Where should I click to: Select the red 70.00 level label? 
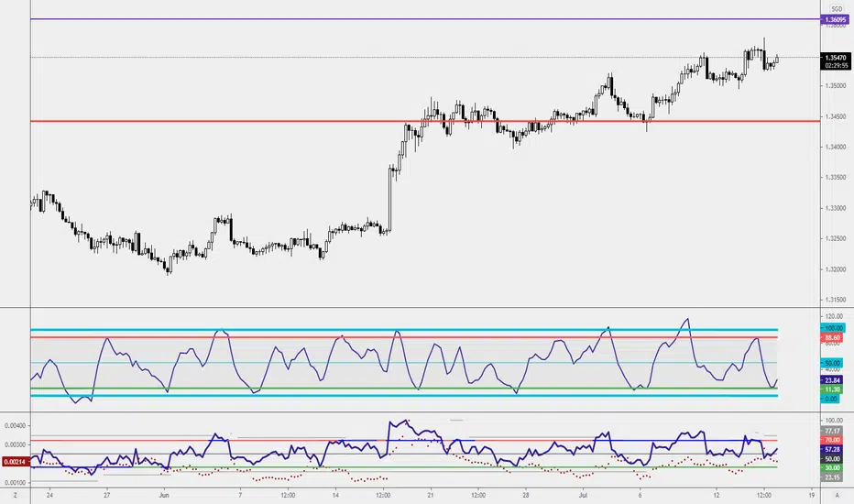(x=832, y=440)
